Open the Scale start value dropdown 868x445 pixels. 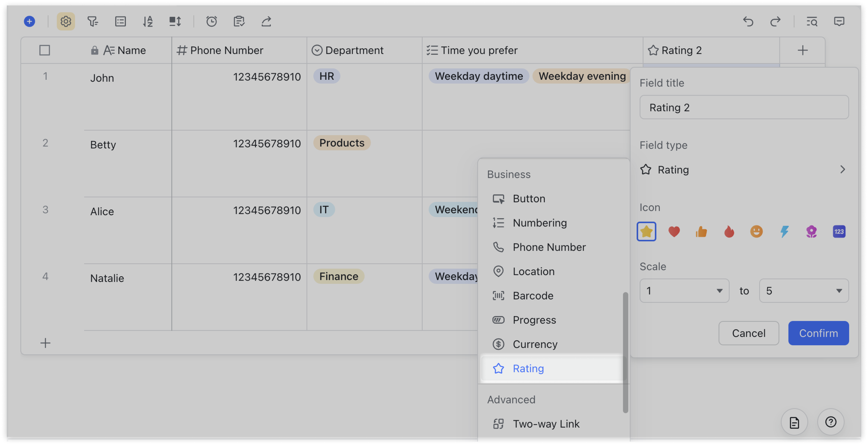pos(684,290)
